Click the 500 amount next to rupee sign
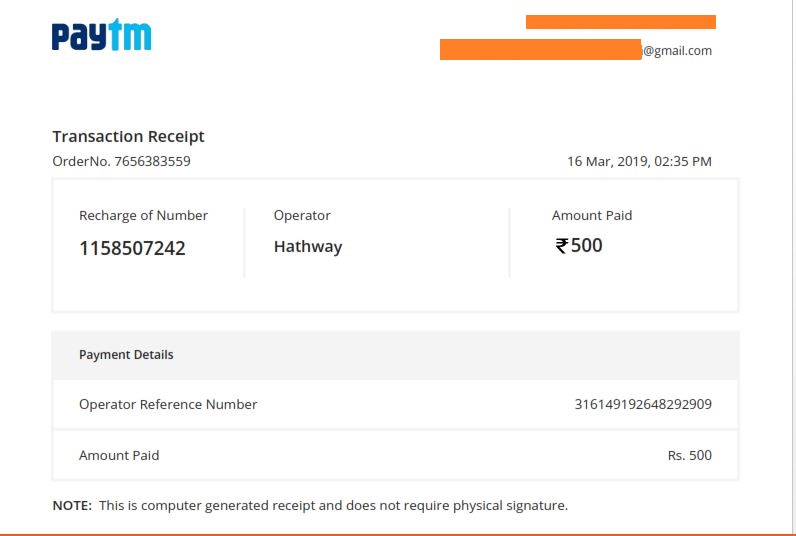Viewport: 796px width, 536px height. click(x=587, y=246)
